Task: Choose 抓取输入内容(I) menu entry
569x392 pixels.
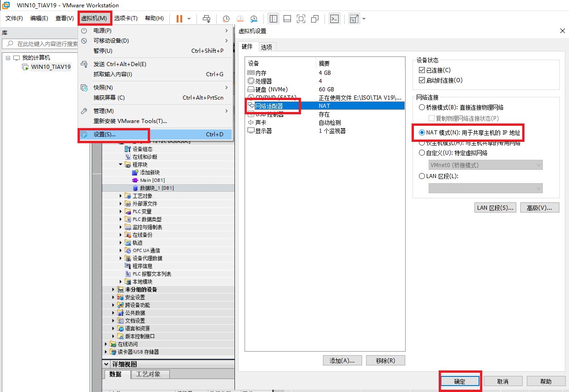Action: (156, 74)
